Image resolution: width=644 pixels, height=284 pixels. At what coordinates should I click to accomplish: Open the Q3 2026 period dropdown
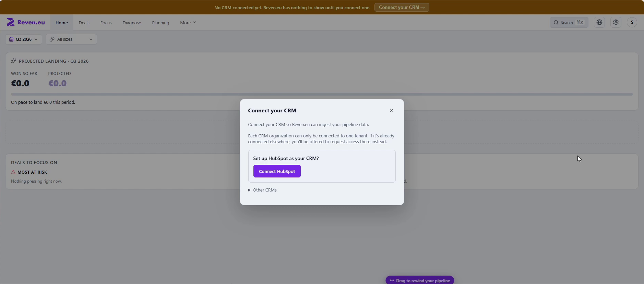pyautogui.click(x=24, y=39)
